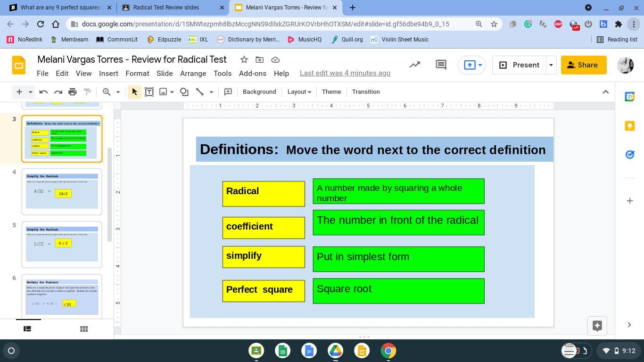Viewport: 644px width, 362px height.
Task: Switch to grid view
Action: click(84, 329)
